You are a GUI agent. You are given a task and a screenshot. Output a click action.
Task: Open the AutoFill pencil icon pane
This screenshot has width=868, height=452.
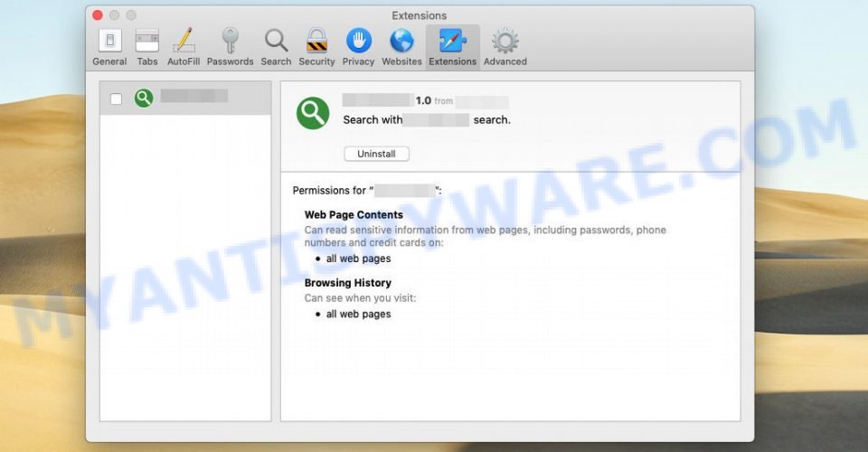tap(184, 47)
